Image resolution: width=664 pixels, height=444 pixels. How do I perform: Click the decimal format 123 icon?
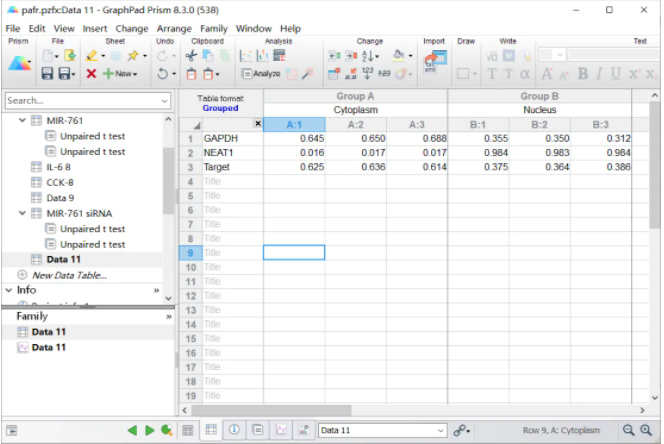[x=367, y=73]
